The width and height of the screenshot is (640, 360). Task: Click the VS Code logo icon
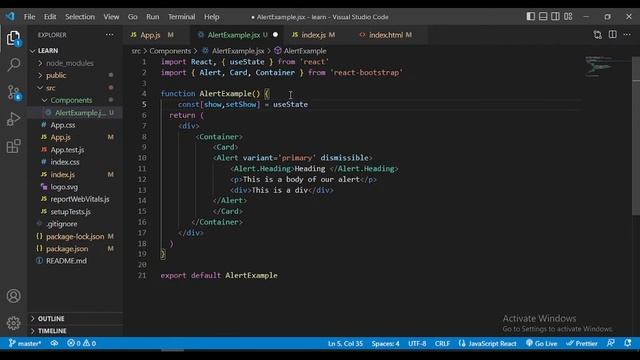pyautogui.click(x=10, y=16)
